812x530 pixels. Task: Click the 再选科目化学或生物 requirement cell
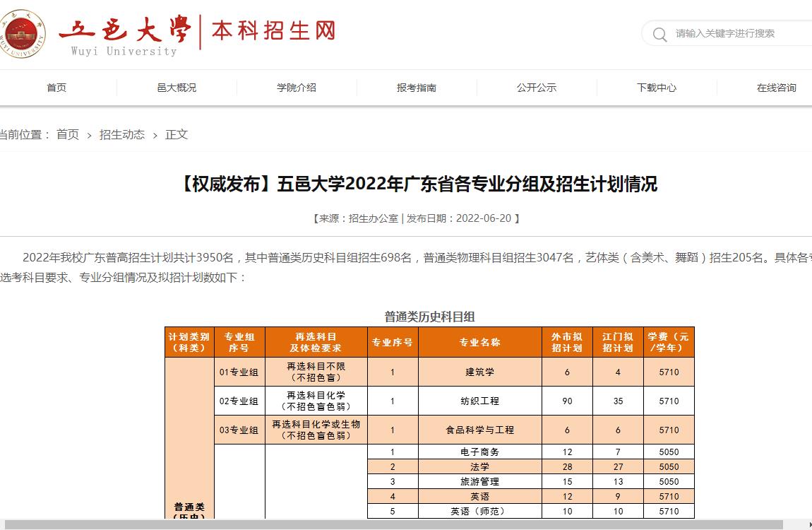tap(316, 430)
